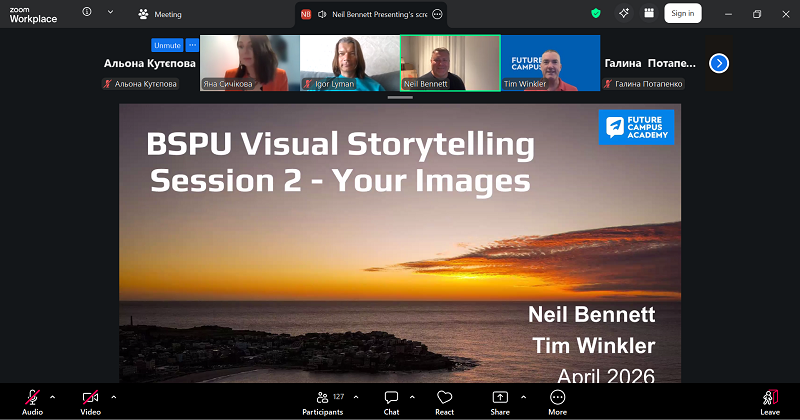Expand the Share options caret
Viewport: 800px width, 420px height.
point(523,396)
